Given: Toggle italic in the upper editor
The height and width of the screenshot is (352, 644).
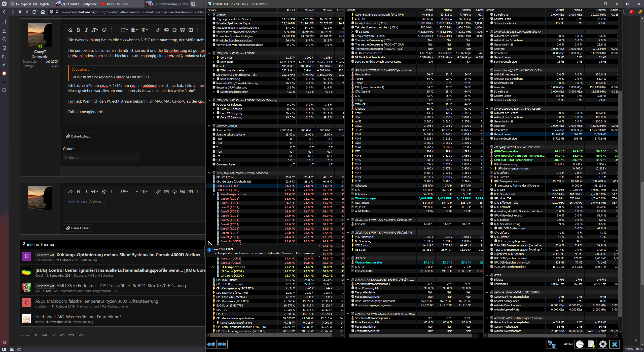Looking at the screenshot, I should click(86, 30).
